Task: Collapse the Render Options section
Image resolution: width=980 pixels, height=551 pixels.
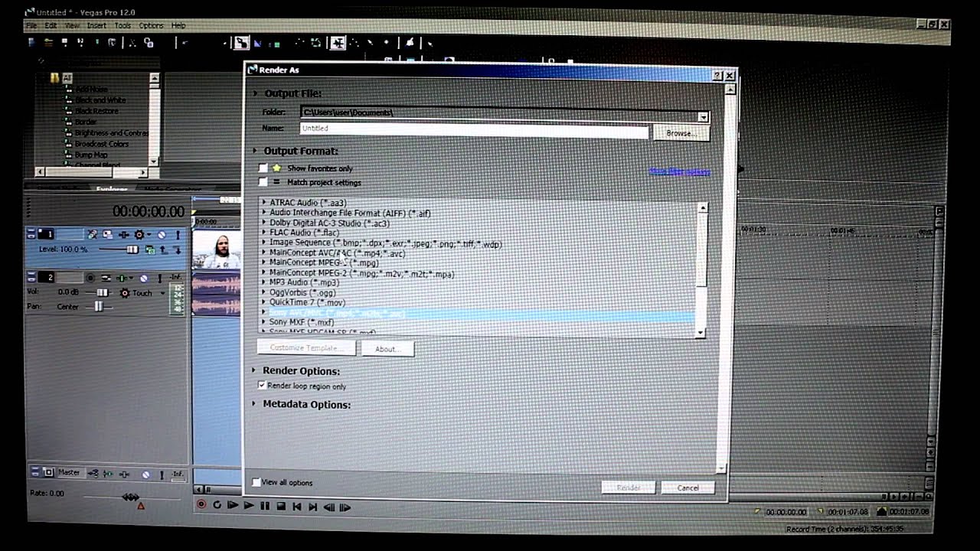Action: point(254,370)
